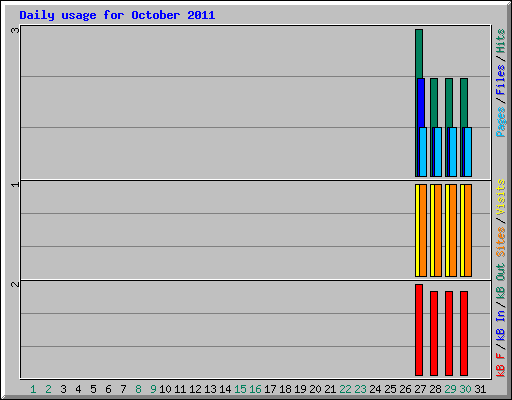Click the chart title "Daily usage for October 2011"
The image size is (512, 400).
117,15
